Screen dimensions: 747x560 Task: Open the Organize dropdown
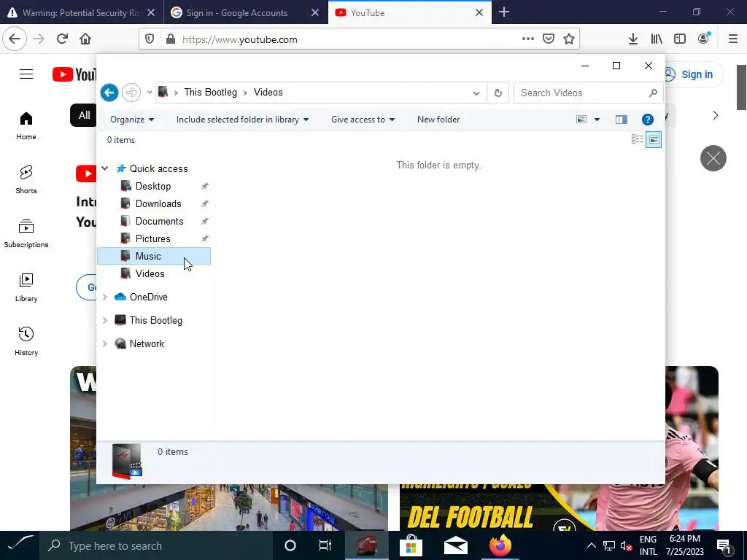(132, 120)
